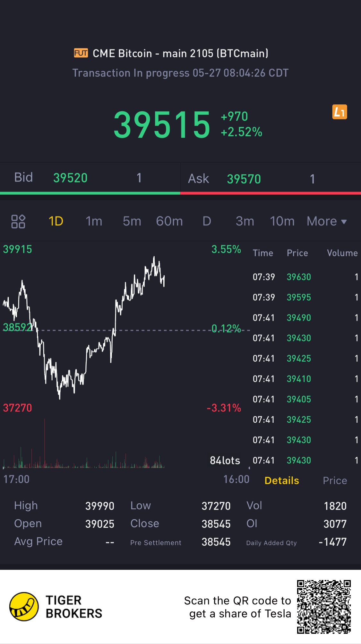Switch to the 5m chart interval
Image resolution: width=361 pixels, height=644 pixels.
[132, 221]
